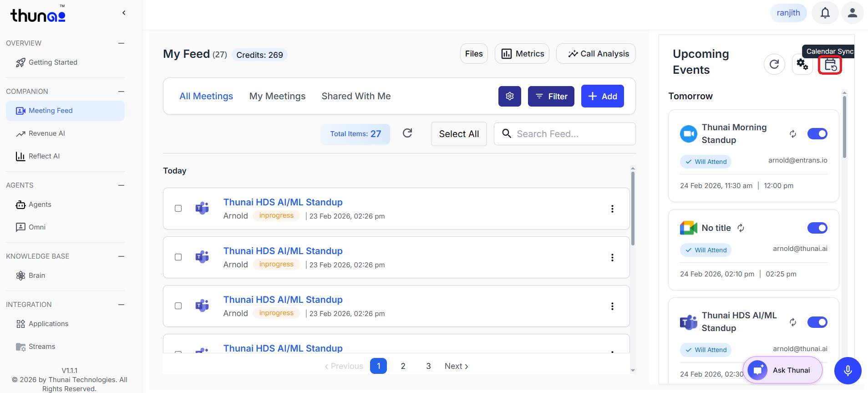Go to Next page
Screen dimensions: 868x393
click(457, 366)
